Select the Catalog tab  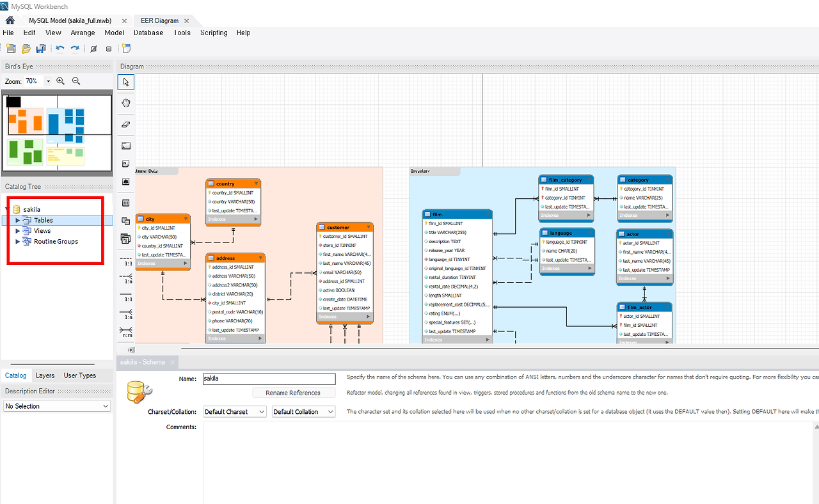point(16,375)
